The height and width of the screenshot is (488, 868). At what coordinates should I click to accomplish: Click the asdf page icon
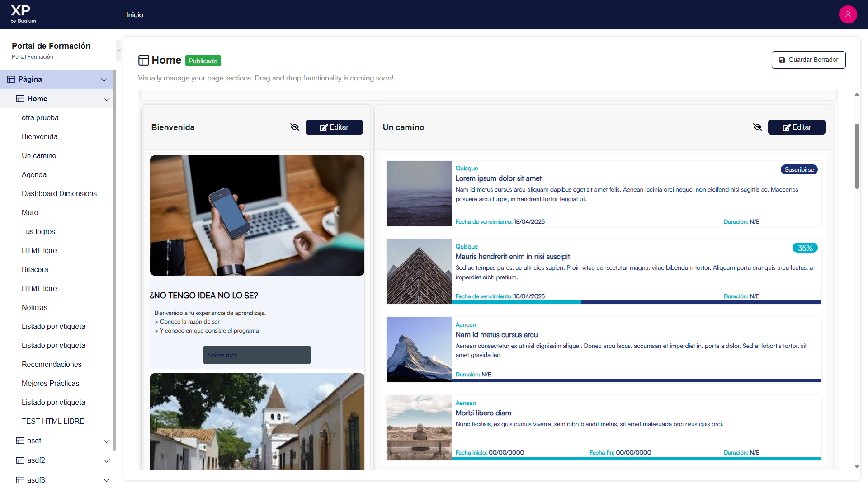(20, 441)
